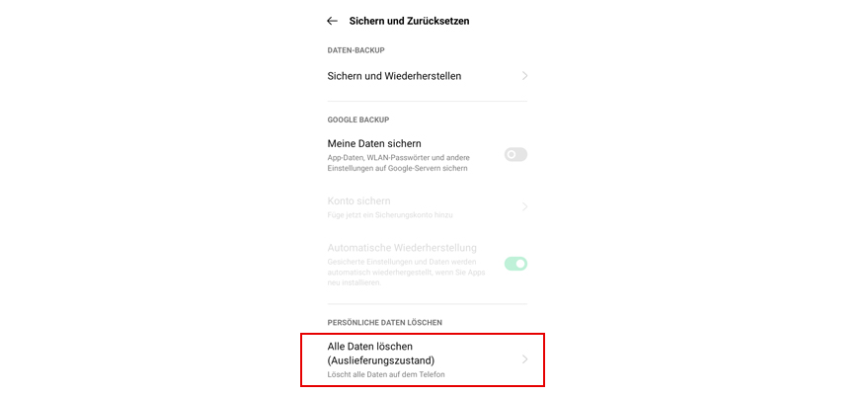Disable Automatische Wiederherstellung switch
The height and width of the screenshot is (395, 868).
pyautogui.click(x=515, y=264)
